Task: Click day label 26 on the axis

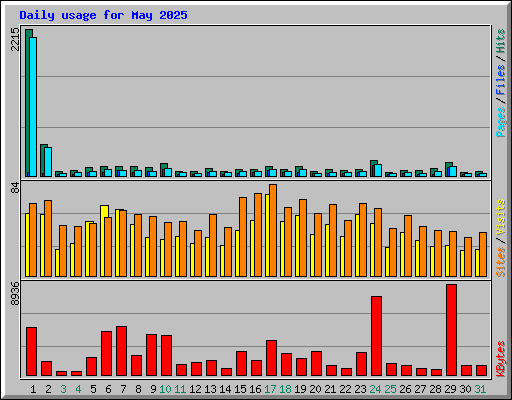Action: (x=405, y=389)
